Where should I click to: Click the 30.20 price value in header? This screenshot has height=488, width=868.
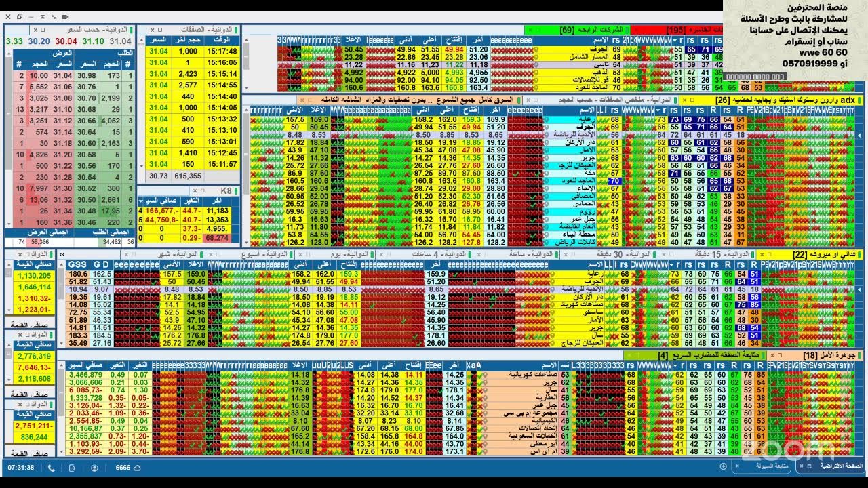[39, 41]
